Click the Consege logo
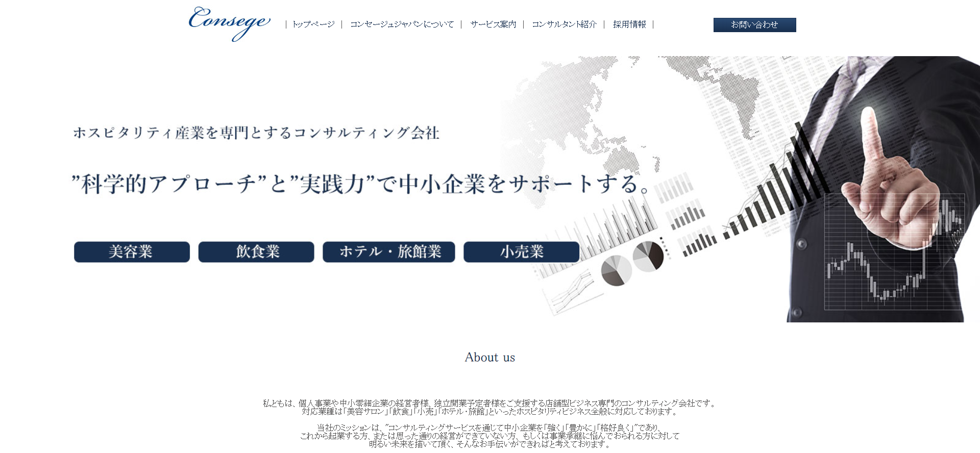The image size is (980, 453). [x=229, y=23]
